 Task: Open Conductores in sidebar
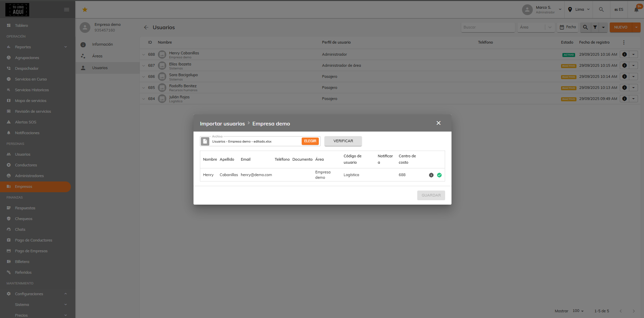(26, 165)
